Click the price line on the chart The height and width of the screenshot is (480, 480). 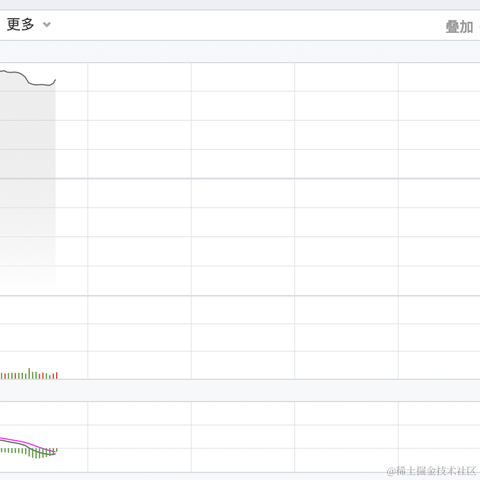tap(28, 78)
